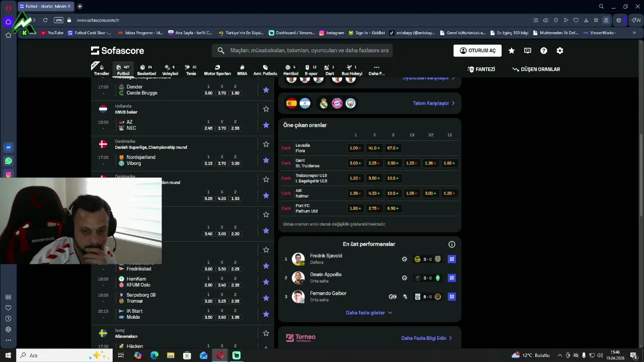Select the Futbol sport tab
This screenshot has width=644, height=362.
click(x=123, y=70)
